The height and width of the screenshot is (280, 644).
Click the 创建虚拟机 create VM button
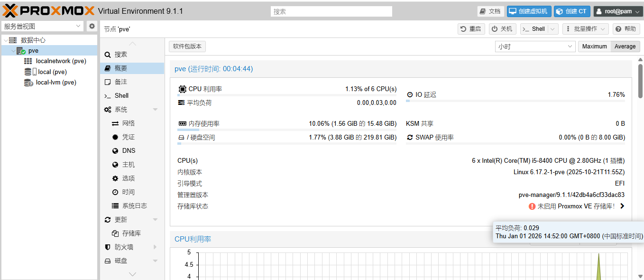[528, 11]
